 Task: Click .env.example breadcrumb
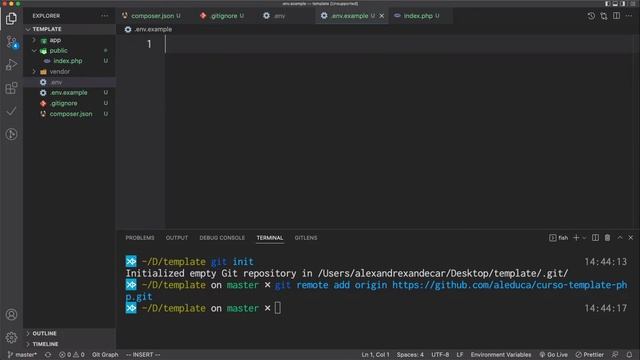click(149, 29)
